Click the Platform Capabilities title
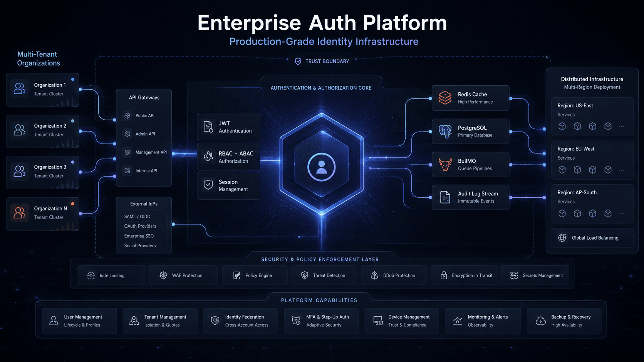 coord(319,300)
